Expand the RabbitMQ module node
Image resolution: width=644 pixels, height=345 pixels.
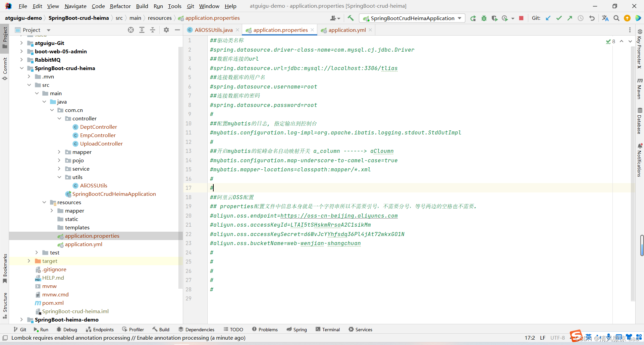21,60
